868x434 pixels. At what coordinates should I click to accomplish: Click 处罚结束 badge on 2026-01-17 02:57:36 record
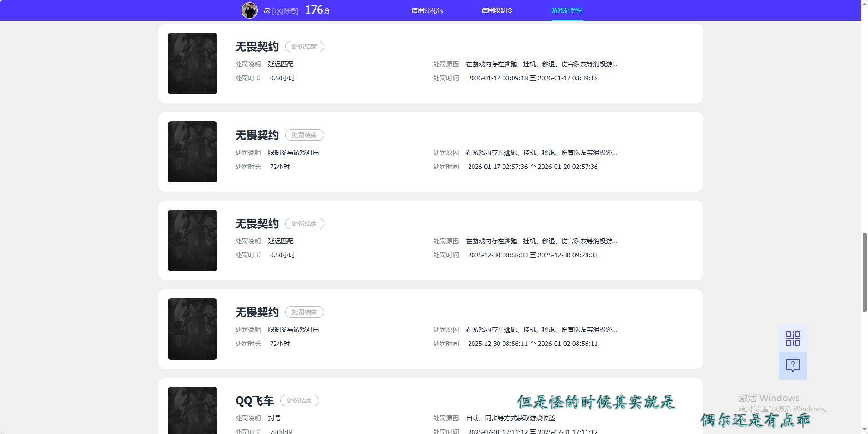click(x=304, y=135)
